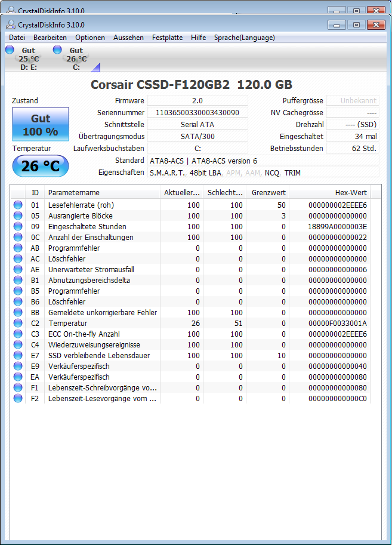Click status orb for Lesefehlerrate (roh)
The image size is (392, 545).
click(x=18, y=205)
